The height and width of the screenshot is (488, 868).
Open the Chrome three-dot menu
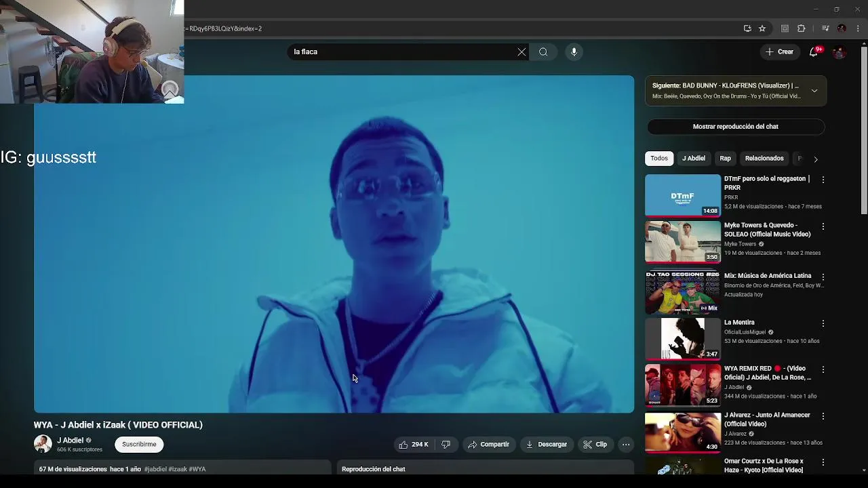858,28
